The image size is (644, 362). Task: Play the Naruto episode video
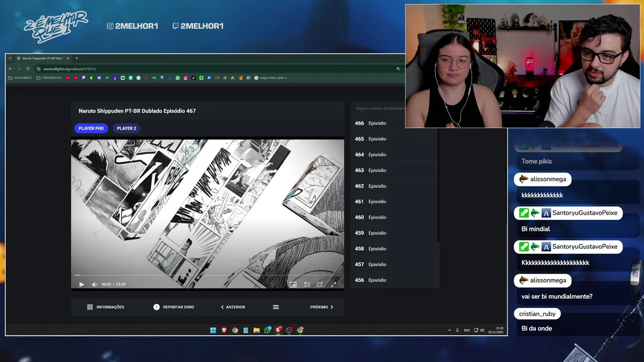82,285
